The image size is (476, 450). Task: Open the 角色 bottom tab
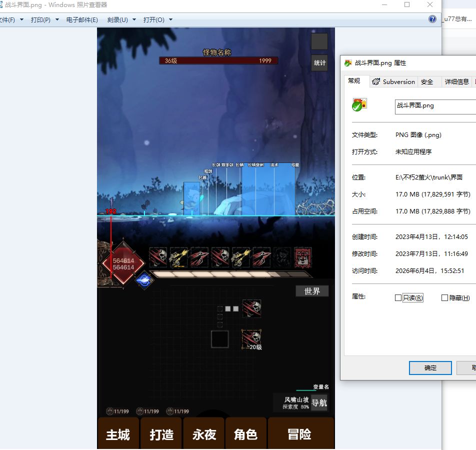tap(246, 433)
